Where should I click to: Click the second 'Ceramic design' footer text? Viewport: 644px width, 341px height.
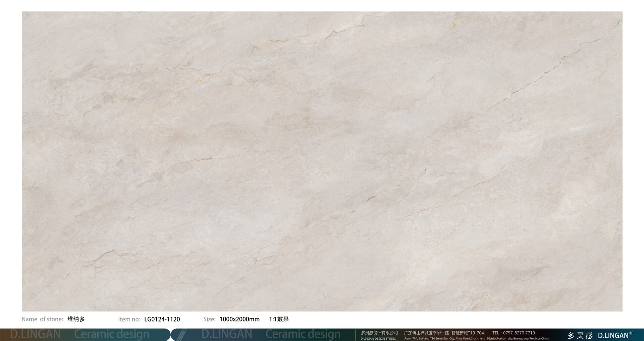click(303, 334)
